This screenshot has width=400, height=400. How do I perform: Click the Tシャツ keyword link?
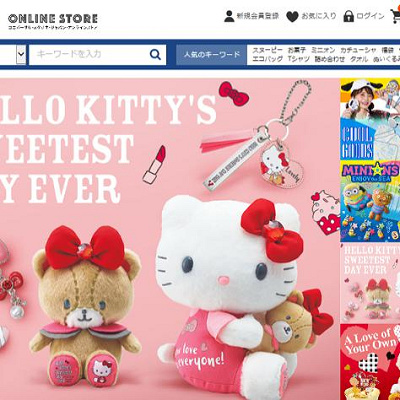point(299,59)
